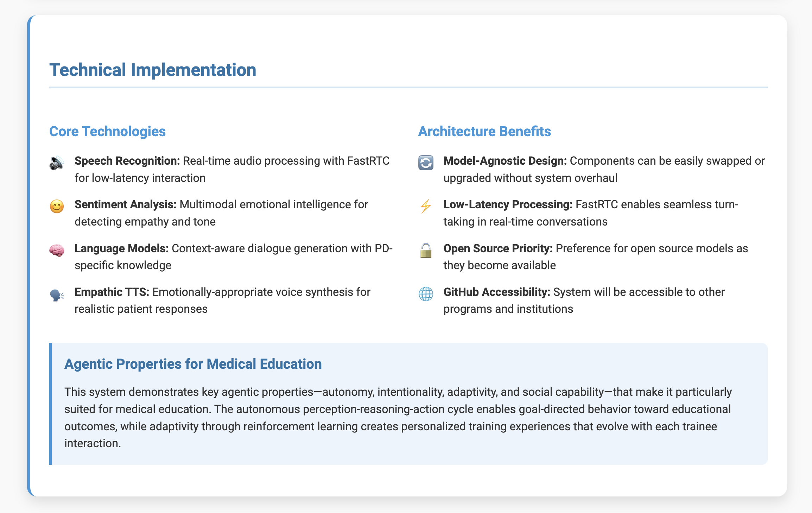Click the bold Empathic TTS label

point(112,292)
